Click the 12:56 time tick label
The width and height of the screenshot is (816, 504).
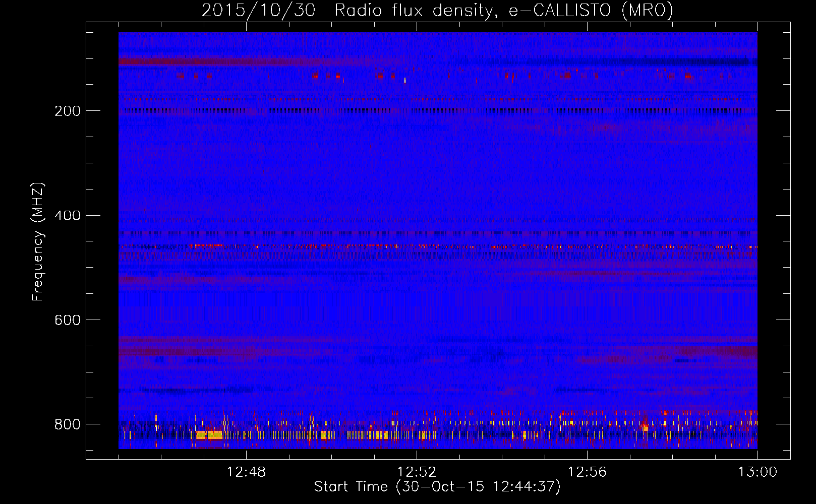click(587, 472)
